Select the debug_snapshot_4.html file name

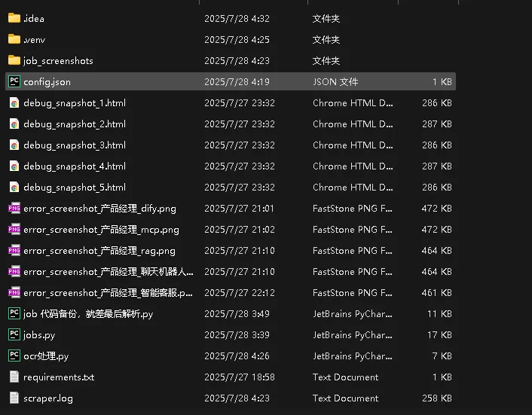pyautogui.click(x=75, y=166)
